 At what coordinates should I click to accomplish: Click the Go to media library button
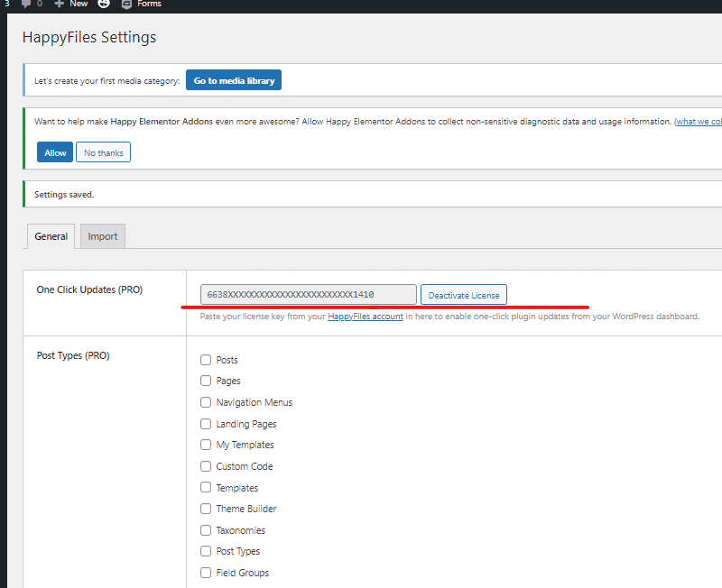234,80
